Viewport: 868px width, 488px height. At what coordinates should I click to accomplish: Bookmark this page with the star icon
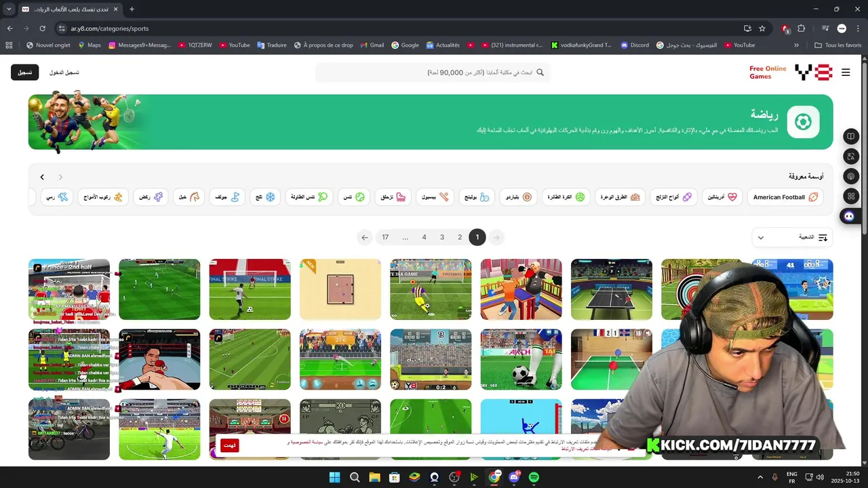tap(762, 28)
